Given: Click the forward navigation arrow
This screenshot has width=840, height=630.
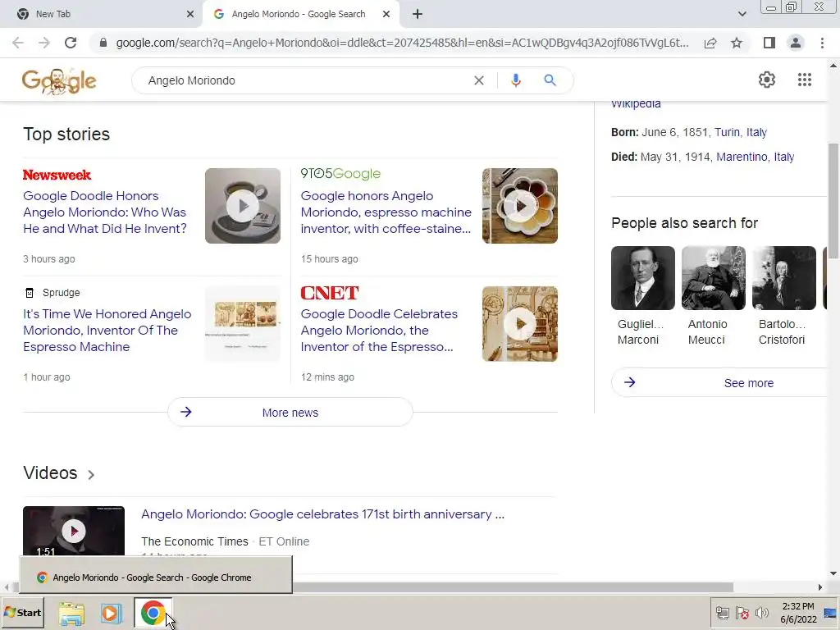Looking at the screenshot, I should click(x=44, y=43).
